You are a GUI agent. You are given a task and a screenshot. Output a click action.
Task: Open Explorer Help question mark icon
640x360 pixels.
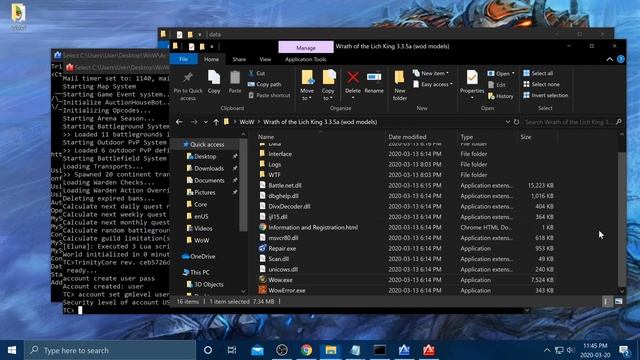[621, 59]
